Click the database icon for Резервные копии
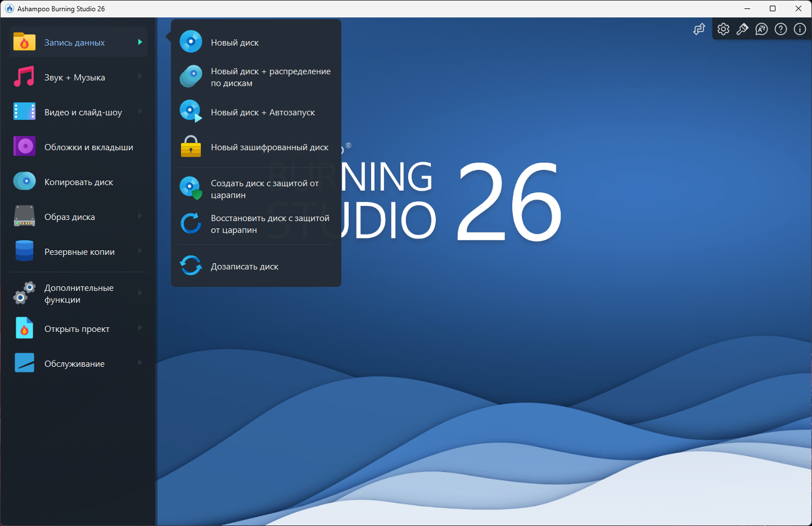This screenshot has width=812, height=526. 24,251
